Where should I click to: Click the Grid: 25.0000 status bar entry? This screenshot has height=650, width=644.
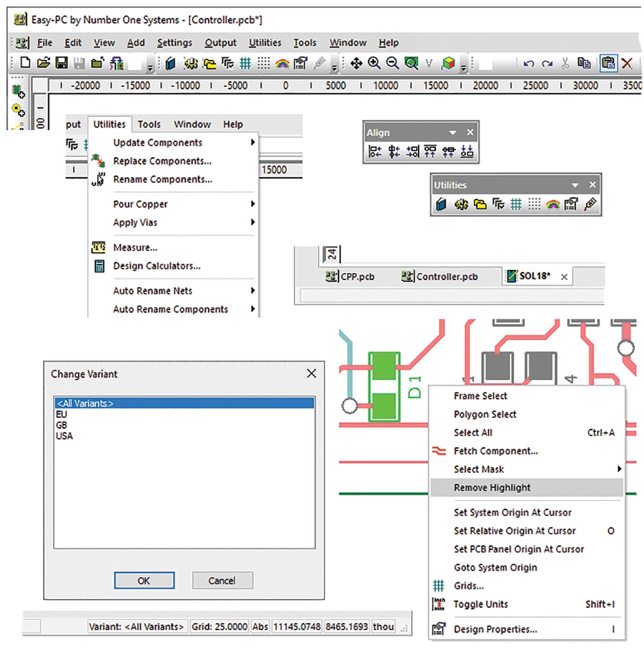[219, 626]
